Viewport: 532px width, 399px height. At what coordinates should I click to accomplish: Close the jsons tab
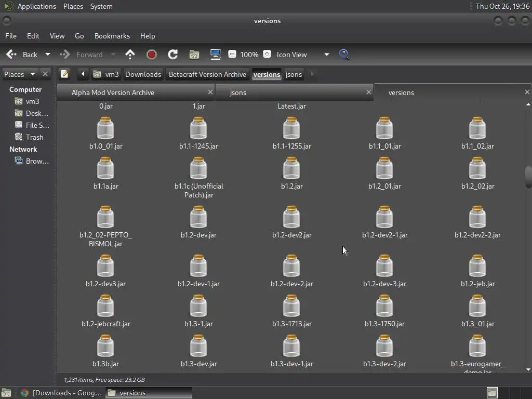point(369,92)
